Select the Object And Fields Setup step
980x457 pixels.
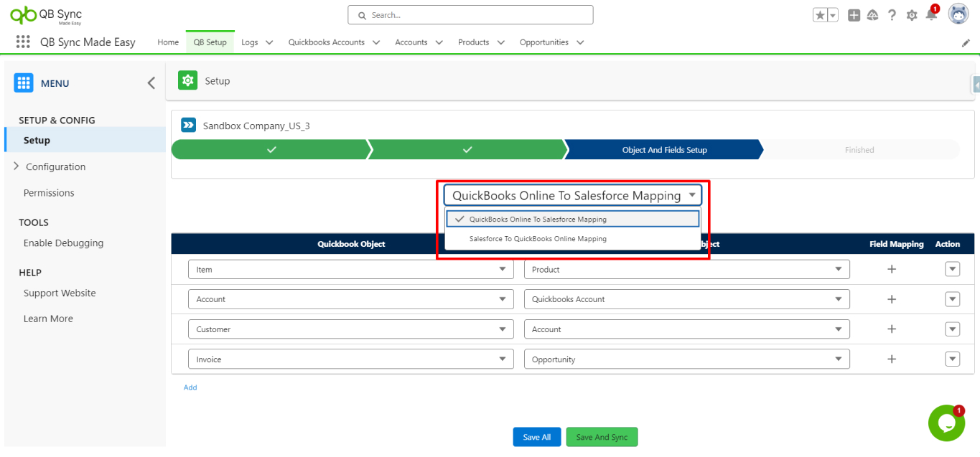(664, 150)
